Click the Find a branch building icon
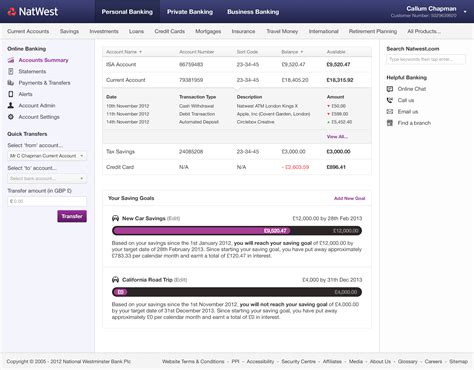This screenshot has height=370, width=474. [390, 123]
